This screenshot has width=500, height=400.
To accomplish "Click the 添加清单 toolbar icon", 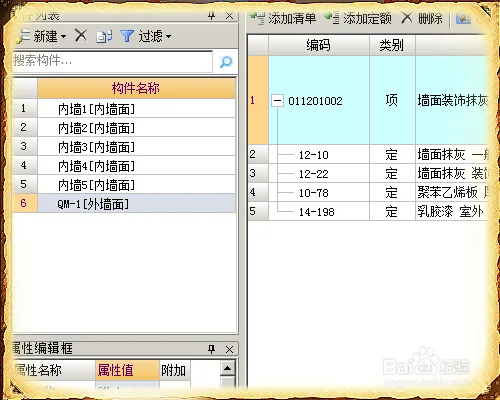I will (257, 18).
